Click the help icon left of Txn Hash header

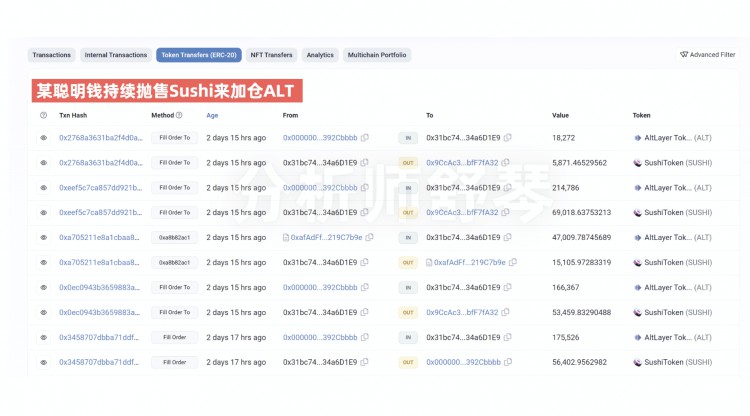44,115
